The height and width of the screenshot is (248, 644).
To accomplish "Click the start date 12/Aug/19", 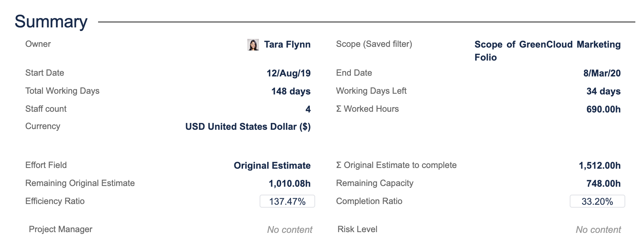I will click(x=288, y=73).
